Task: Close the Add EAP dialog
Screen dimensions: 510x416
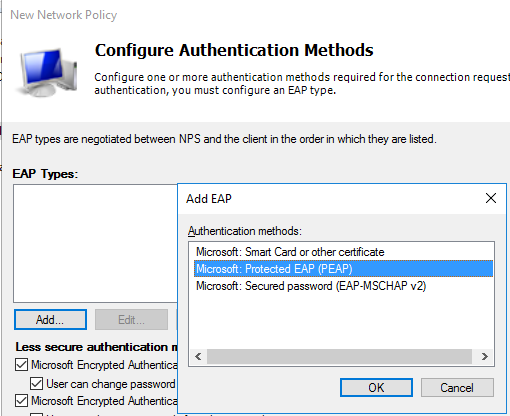Action: 491,198
